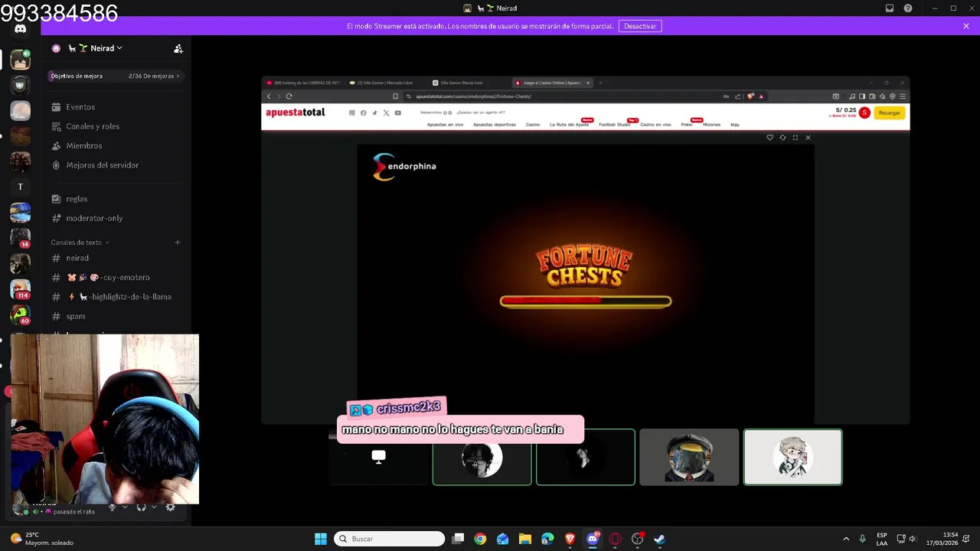This screenshot has height=551, width=980.
Task: Open Objetivo de mejora boost progress bar
Action: (115, 76)
